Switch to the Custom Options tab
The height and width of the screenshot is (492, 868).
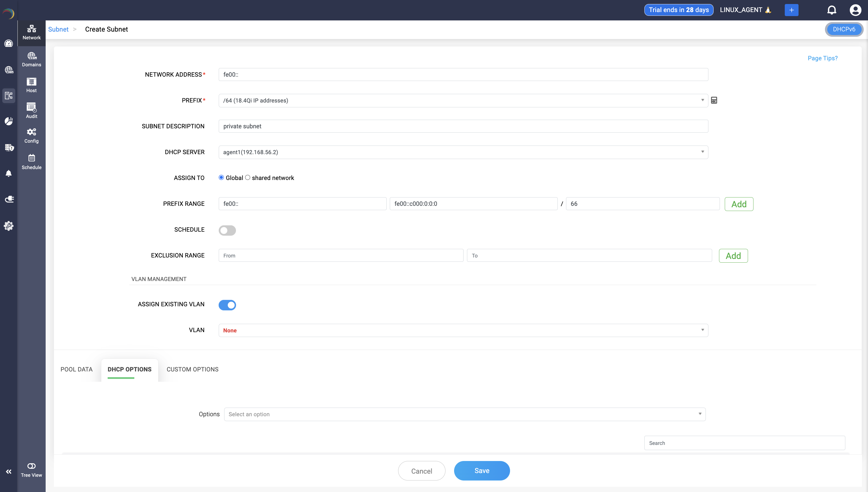click(x=192, y=369)
